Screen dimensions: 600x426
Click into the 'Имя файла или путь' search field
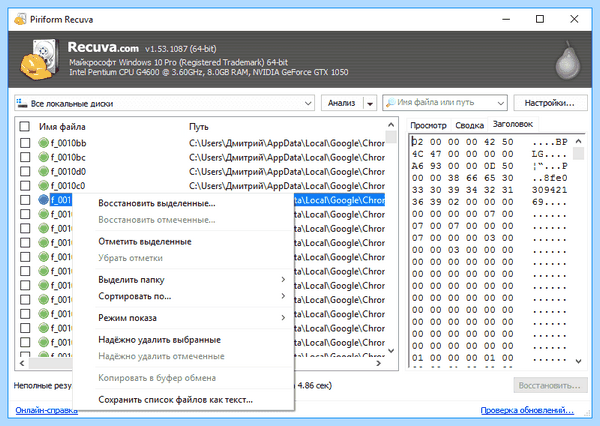444,103
